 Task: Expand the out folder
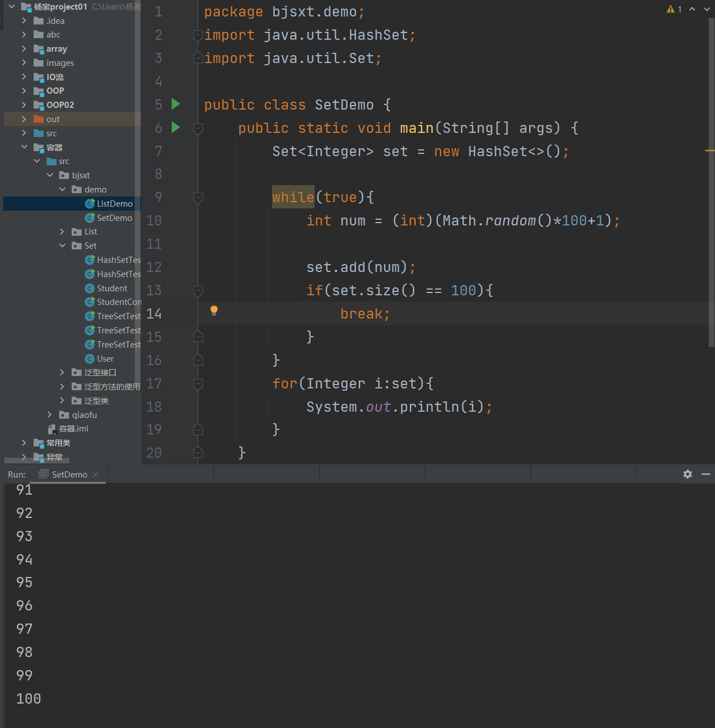[x=24, y=119]
